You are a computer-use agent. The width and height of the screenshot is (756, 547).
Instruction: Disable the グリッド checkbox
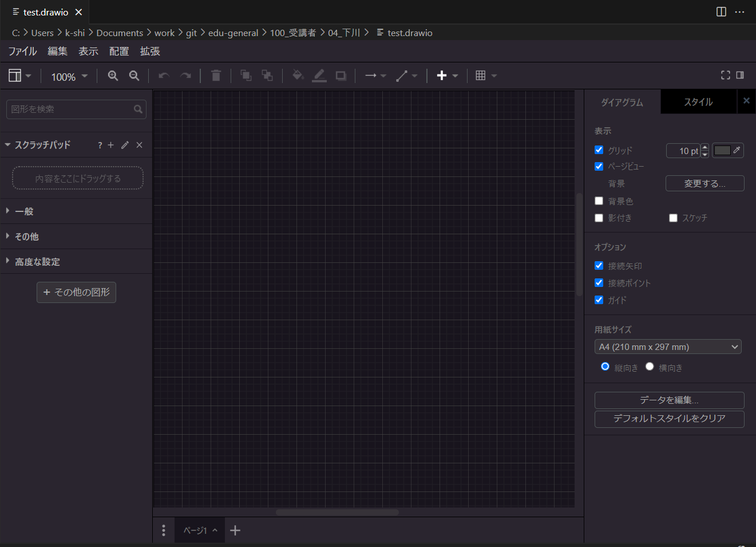point(599,149)
